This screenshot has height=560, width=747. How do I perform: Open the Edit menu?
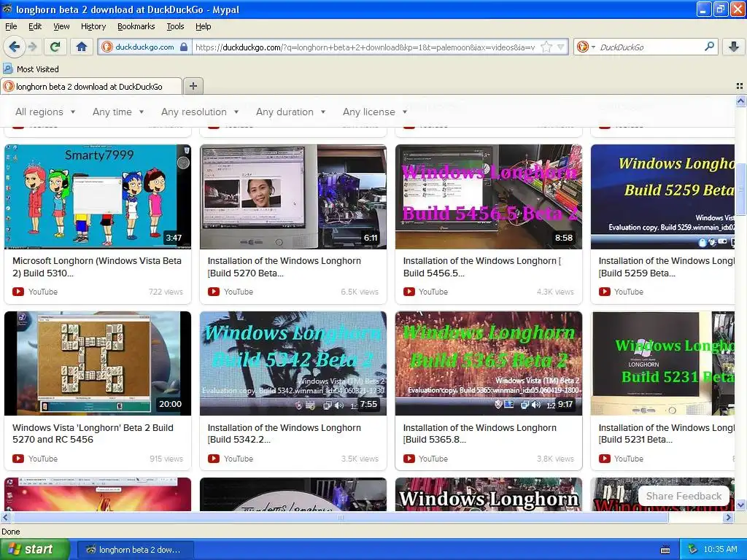pyautogui.click(x=35, y=26)
